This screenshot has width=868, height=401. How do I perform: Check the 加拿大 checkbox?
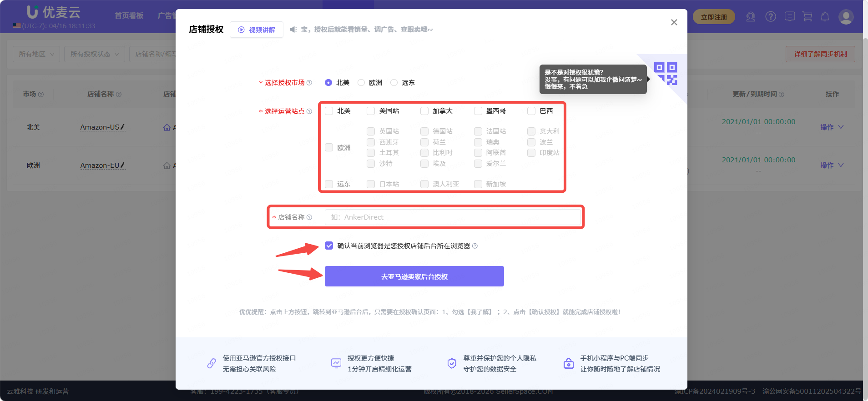pyautogui.click(x=424, y=111)
